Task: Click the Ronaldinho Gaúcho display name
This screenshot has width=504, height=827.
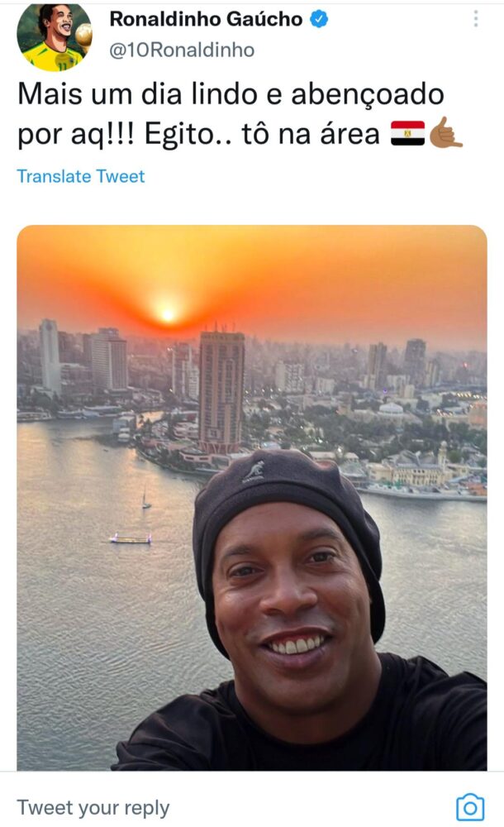Action: click(206, 20)
